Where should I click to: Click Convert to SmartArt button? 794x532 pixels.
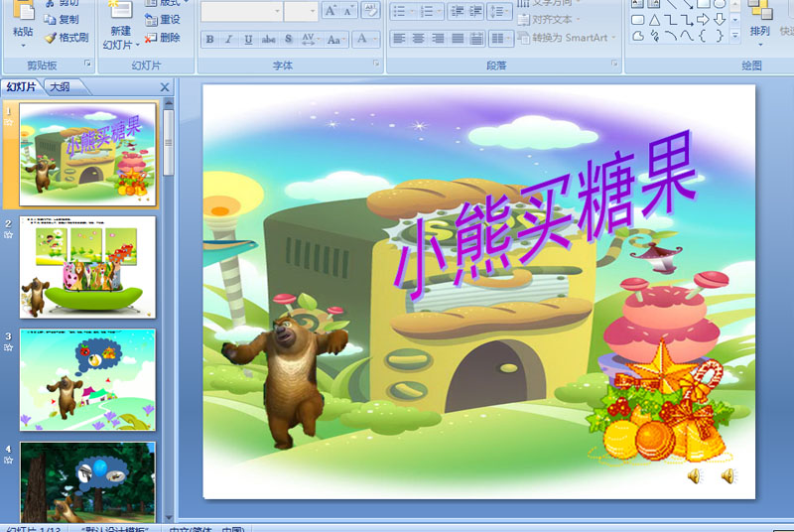(x=566, y=38)
